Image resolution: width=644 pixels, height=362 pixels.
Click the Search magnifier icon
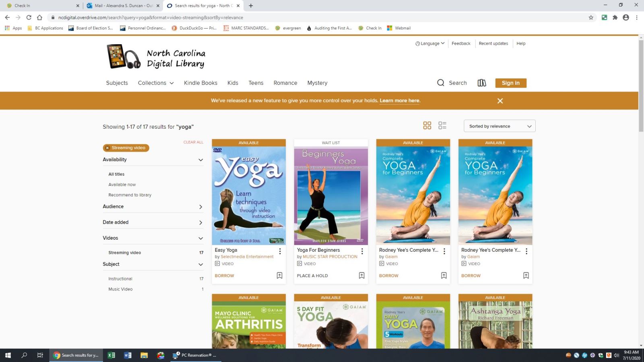[x=441, y=83]
